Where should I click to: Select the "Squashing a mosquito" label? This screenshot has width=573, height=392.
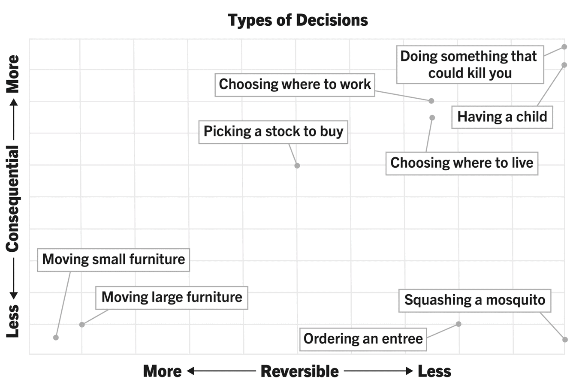tap(474, 300)
